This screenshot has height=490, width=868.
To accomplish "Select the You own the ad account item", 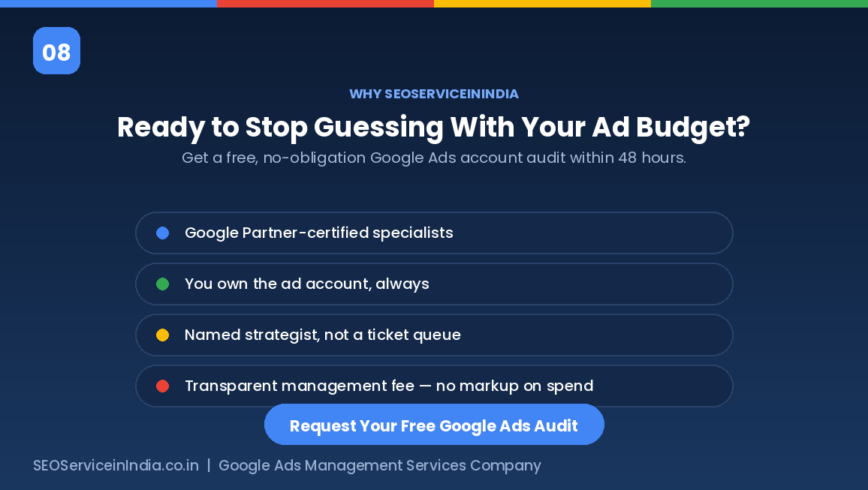I will (x=434, y=284).
